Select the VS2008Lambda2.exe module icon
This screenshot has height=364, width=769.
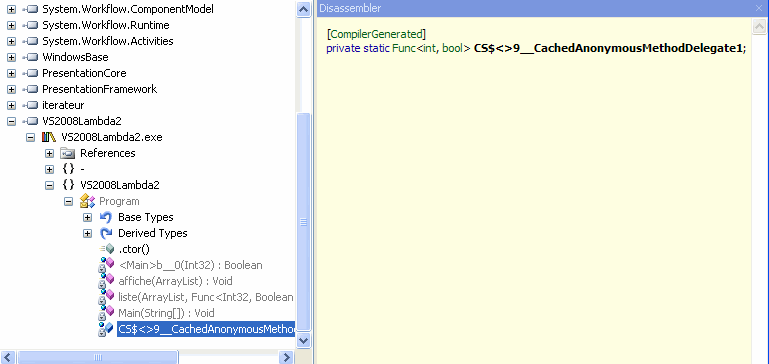coord(49,137)
